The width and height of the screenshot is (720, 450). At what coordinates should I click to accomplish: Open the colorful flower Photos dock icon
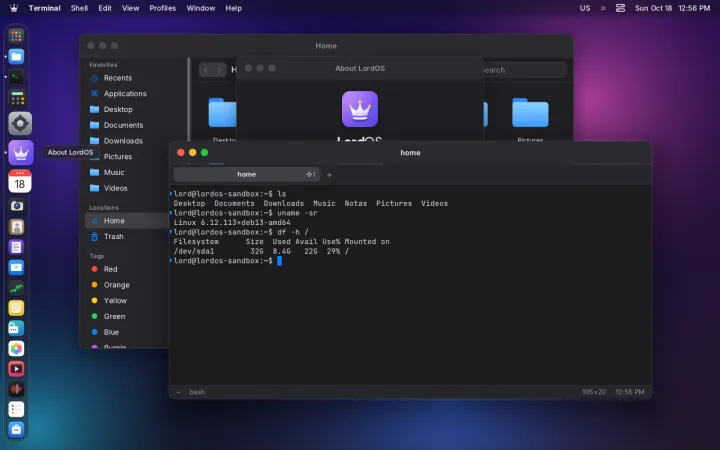(x=16, y=349)
